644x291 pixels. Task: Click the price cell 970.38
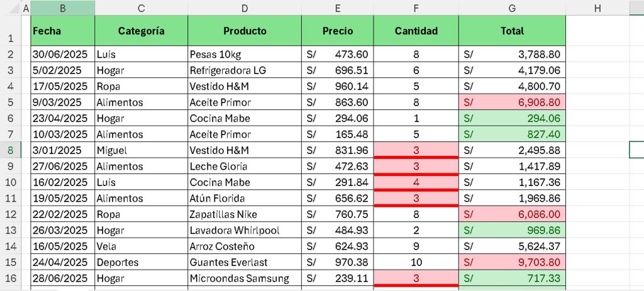(x=338, y=262)
